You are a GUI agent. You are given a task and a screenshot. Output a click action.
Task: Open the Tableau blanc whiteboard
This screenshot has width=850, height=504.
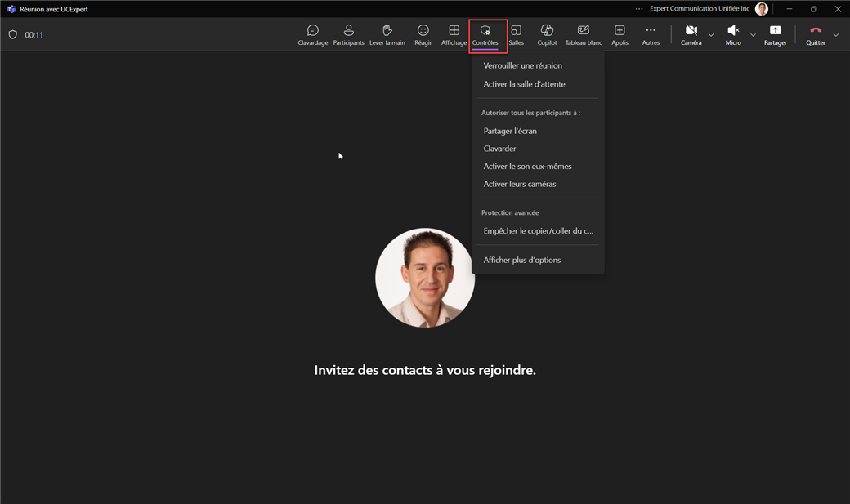coord(583,34)
